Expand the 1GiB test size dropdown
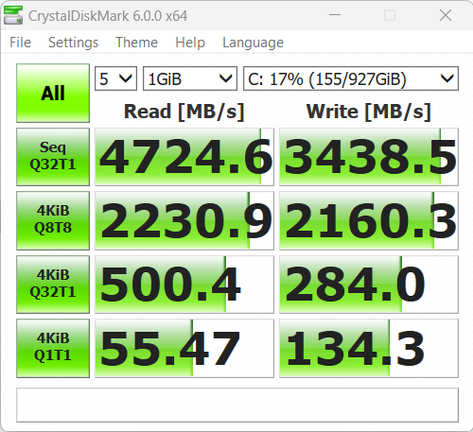473x432 pixels. (x=190, y=79)
